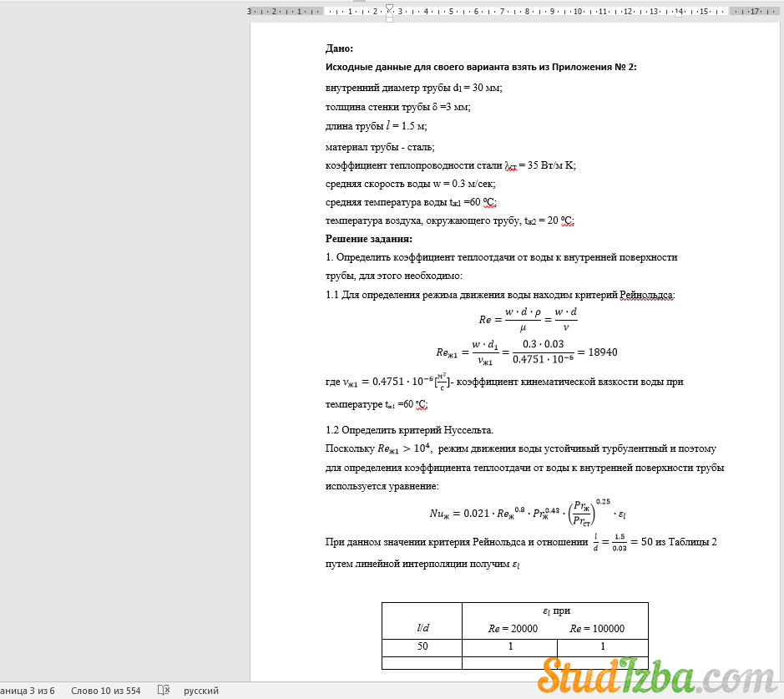
Task: Open page count indicator '3 из 6'
Action: pyautogui.click(x=28, y=691)
